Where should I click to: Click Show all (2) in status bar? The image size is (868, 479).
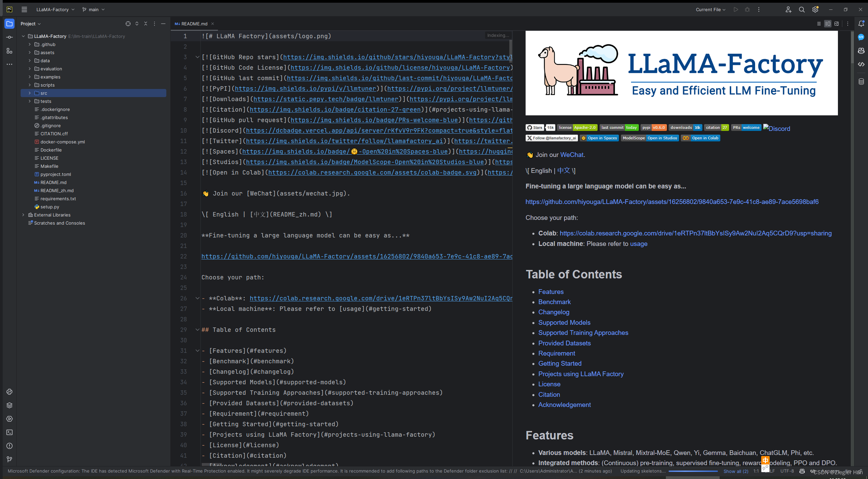click(736, 471)
